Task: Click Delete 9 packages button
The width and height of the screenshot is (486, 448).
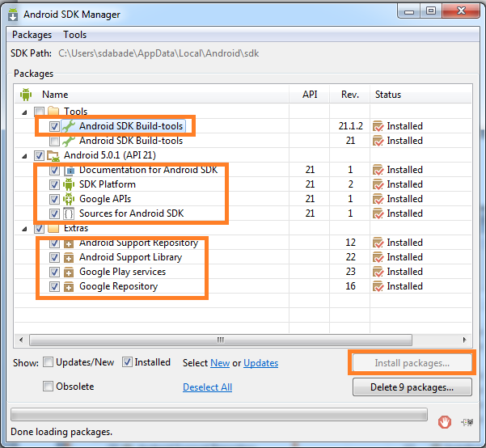Action: pos(412,387)
